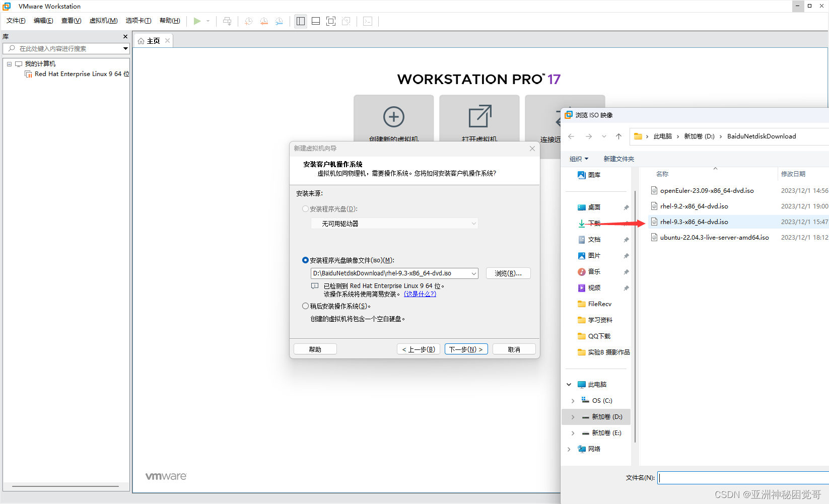The height and width of the screenshot is (504, 829).
Task: Select Red Hat Enterprise Linux 9 VM
Action: (x=77, y=74)
